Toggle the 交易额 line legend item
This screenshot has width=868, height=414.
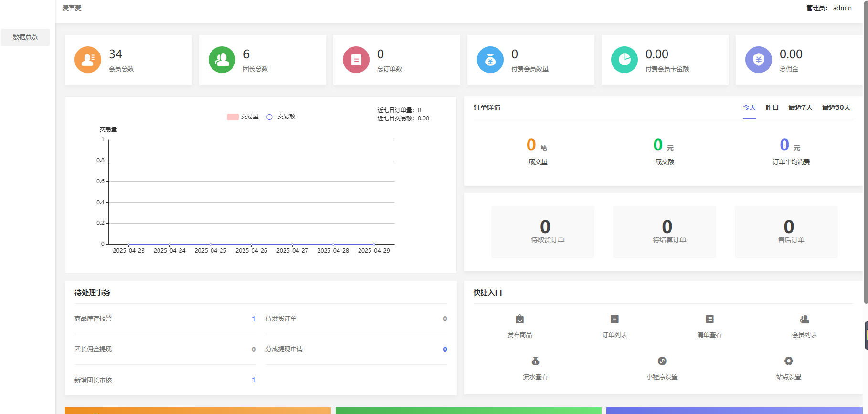point(269,117)
